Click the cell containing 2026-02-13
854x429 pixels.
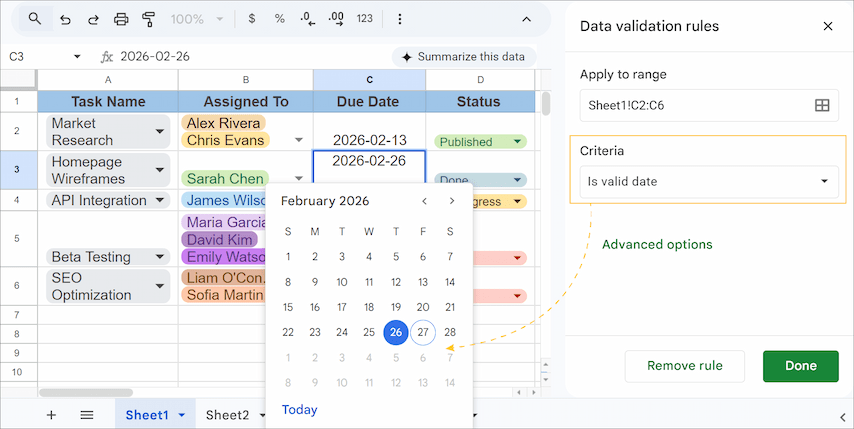(x=369, y=132)
